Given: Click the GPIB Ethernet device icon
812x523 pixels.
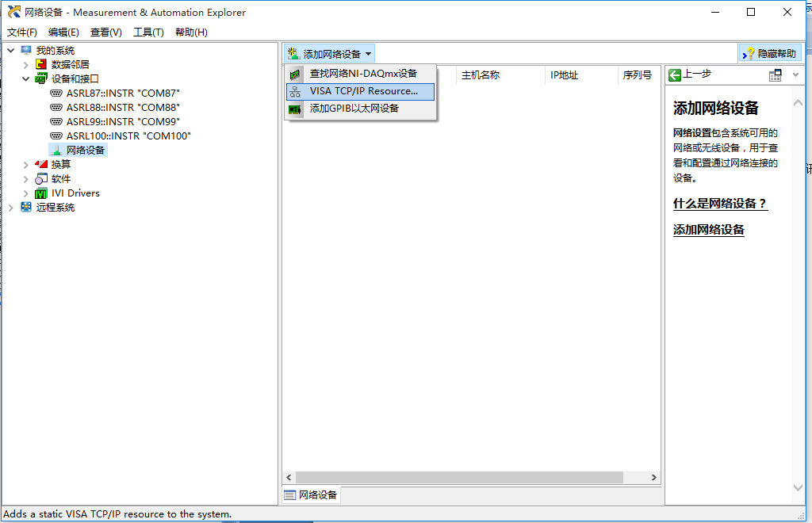Looking at the screenshot, I should [x=295, y=109].
